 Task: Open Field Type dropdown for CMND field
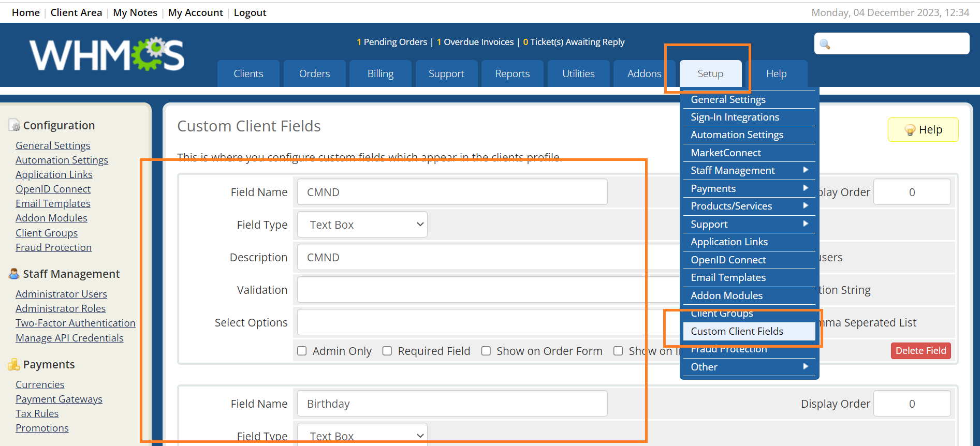pyautogui.click(x=362, y=225)
